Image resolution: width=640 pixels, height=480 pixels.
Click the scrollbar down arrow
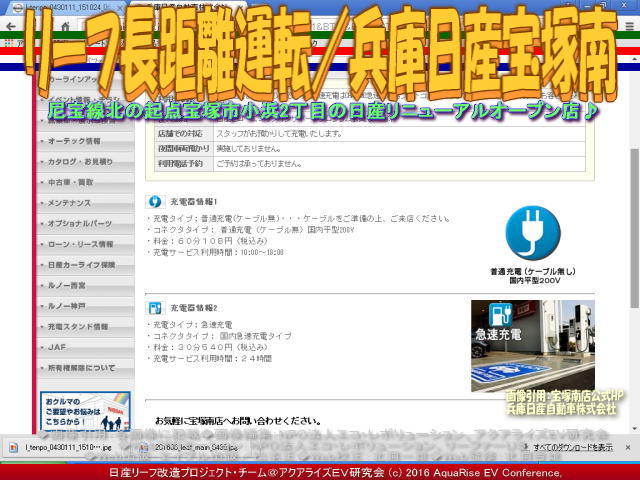point(634,429)
